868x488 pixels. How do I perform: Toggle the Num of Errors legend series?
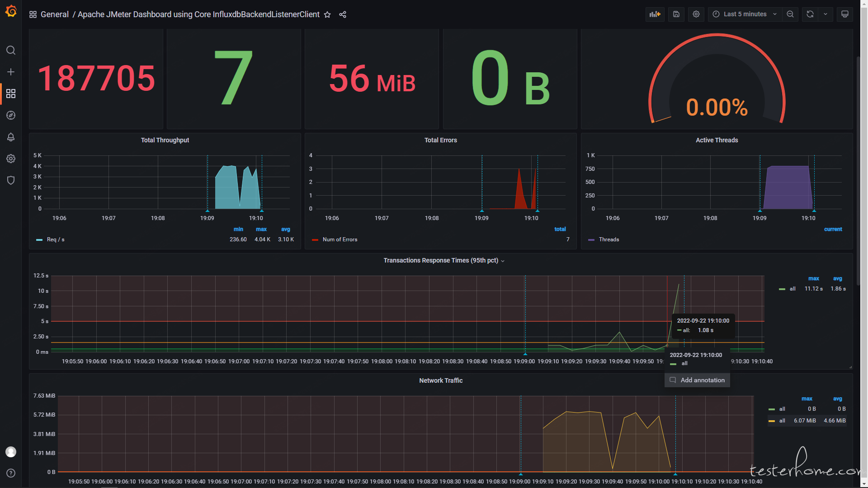pos(340,240)
